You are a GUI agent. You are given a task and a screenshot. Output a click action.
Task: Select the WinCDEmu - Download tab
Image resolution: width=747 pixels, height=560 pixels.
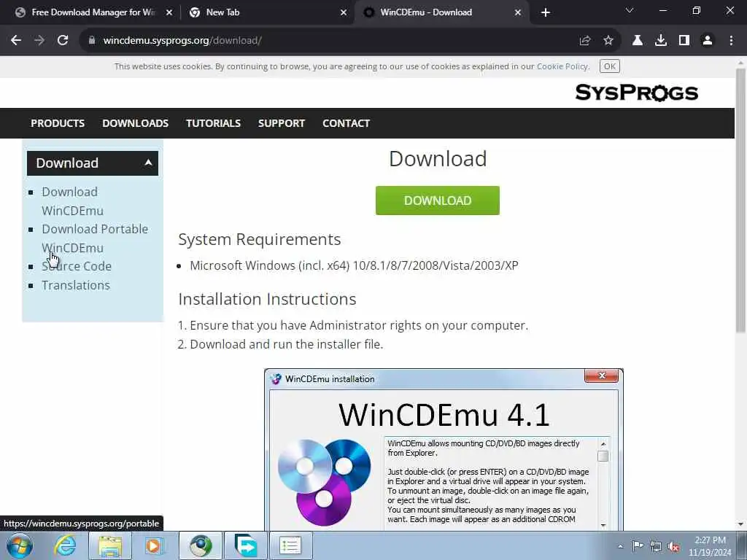(441, 12)
